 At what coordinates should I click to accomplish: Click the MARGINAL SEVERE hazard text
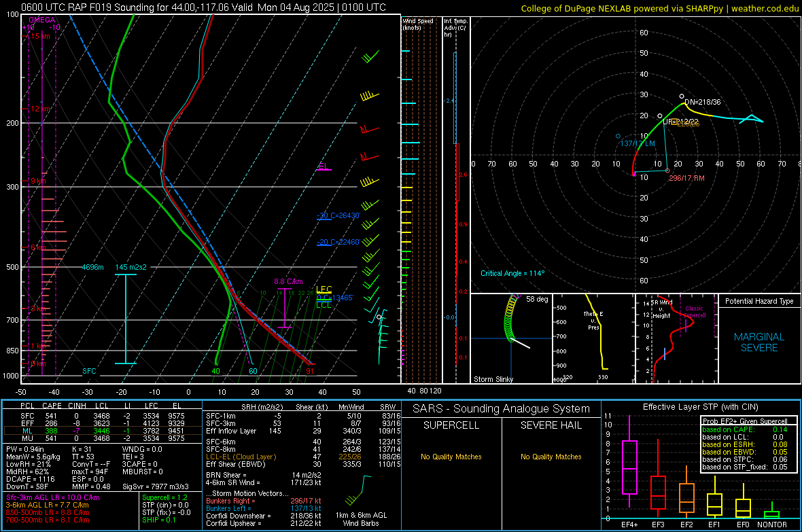click(x=759, y=342)
